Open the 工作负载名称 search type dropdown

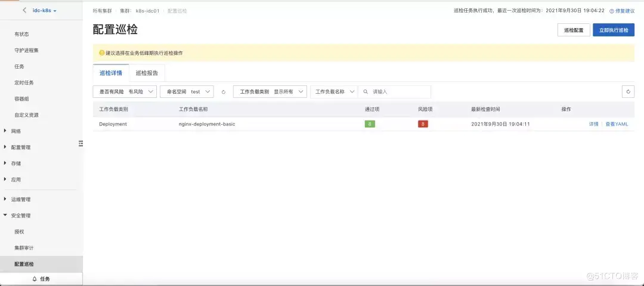point(334,92)
